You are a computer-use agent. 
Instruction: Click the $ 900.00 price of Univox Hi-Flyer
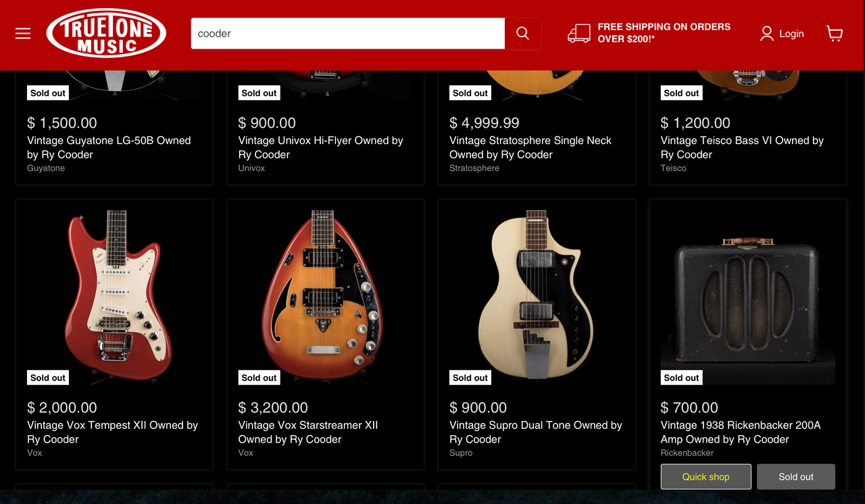pos(267,123)
